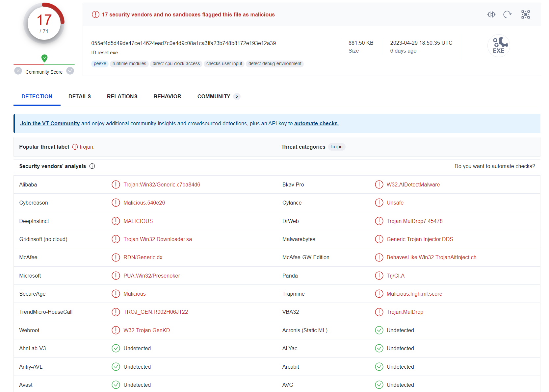
Task: Click Do you want to automate checks?
Action: coord(495,166)
